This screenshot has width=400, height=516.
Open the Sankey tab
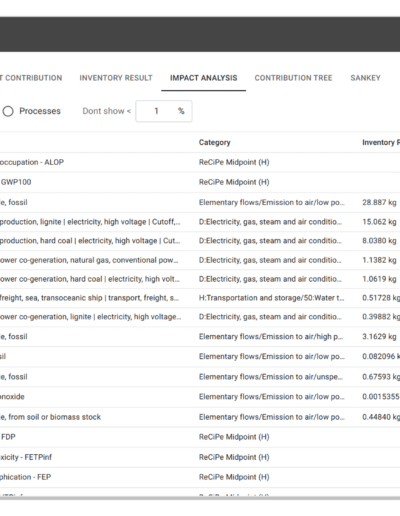(x=365, y=78)
